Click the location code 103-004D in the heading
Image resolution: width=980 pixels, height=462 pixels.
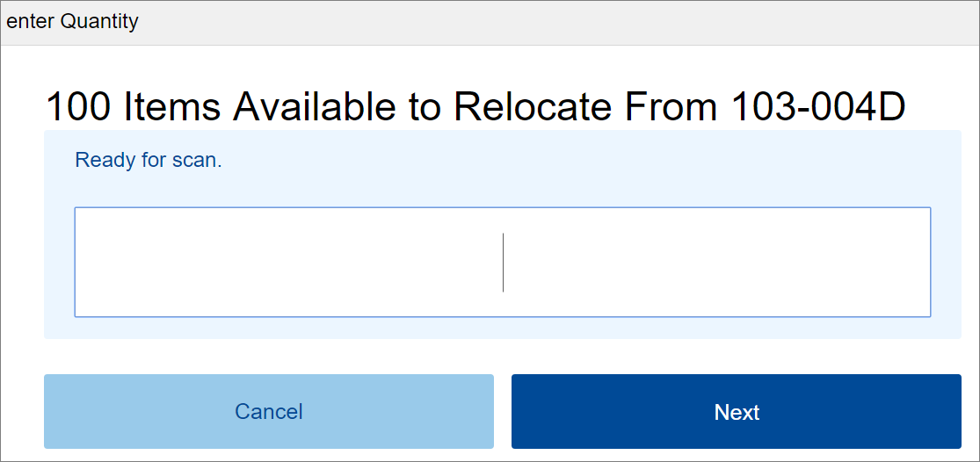(x=817, y=107)
